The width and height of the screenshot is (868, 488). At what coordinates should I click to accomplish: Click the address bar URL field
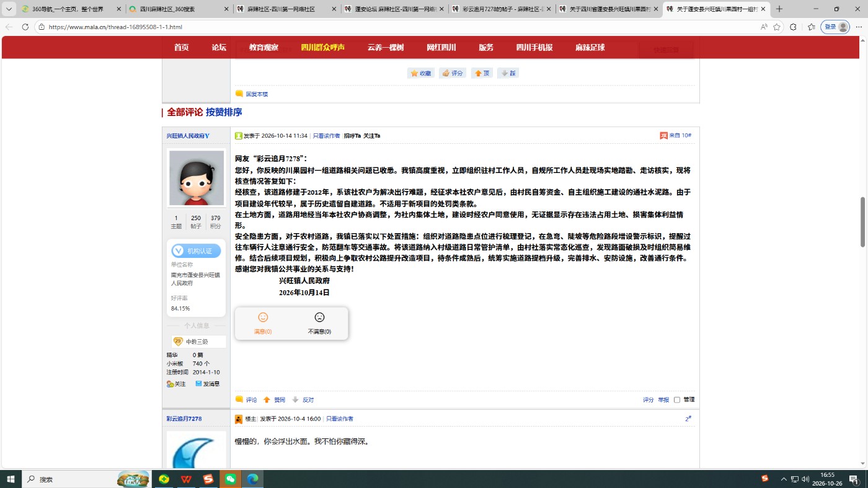pyautogui.click(x=397, y=27)
